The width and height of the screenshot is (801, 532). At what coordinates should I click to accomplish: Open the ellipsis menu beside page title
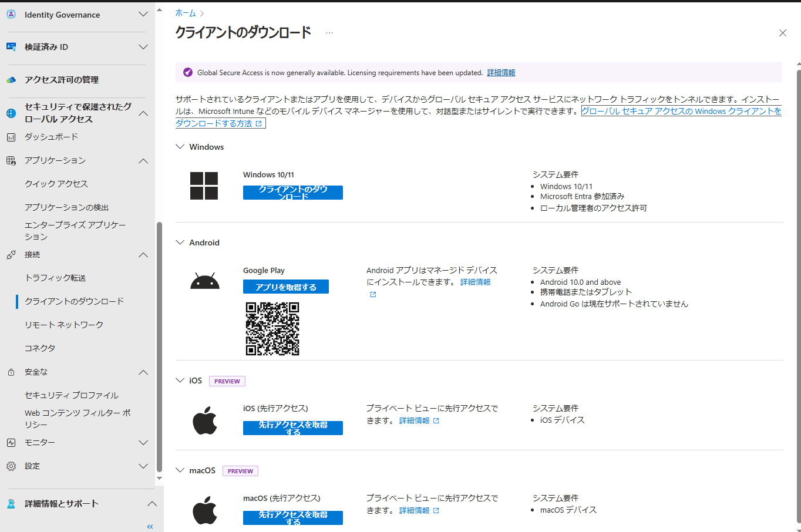pyautogui.click(x=329, y=33)
